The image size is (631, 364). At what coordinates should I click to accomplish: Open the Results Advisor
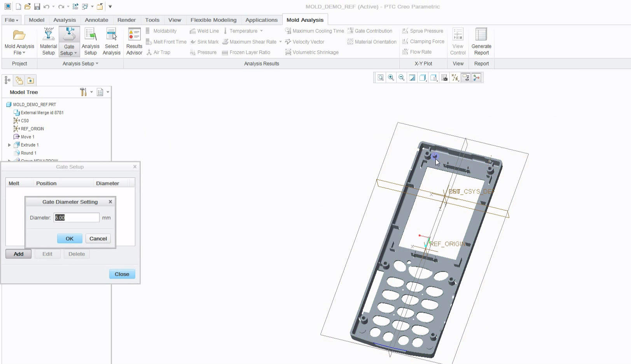[134, 42]
